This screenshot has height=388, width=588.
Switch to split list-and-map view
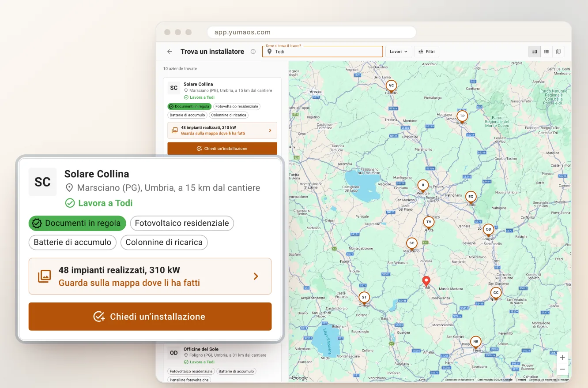click(535, 52)
